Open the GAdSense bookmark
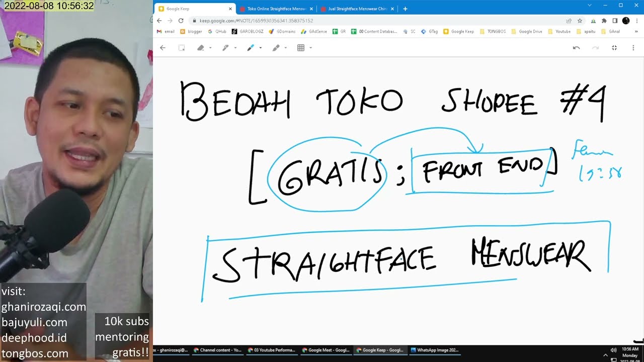 coord(314,31)
